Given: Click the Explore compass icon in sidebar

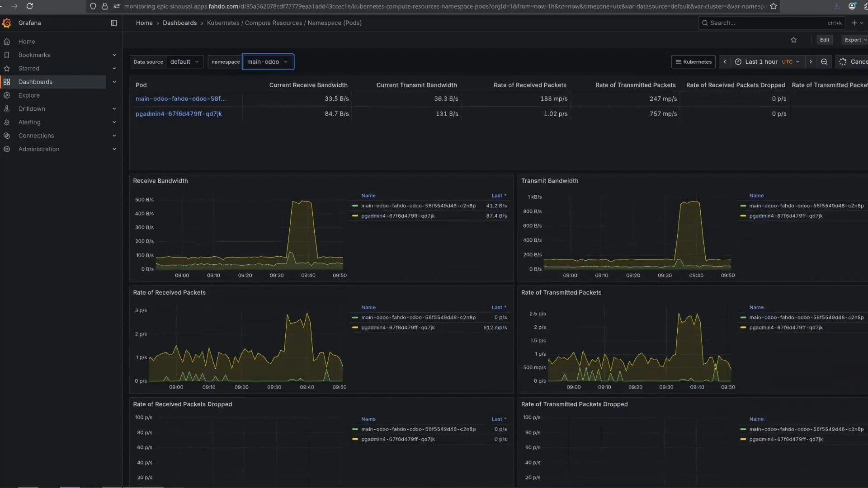Looking at the screenshot, I should [7, 96].
